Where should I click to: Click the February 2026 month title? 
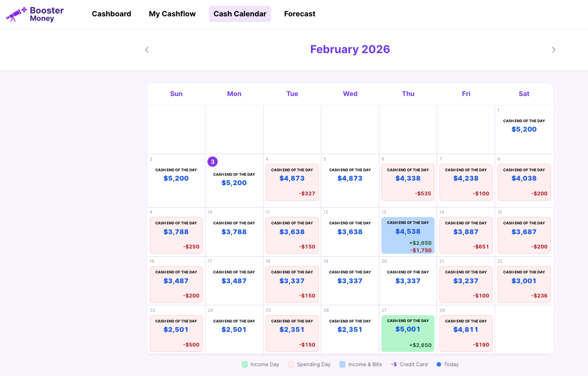point(350,49)
